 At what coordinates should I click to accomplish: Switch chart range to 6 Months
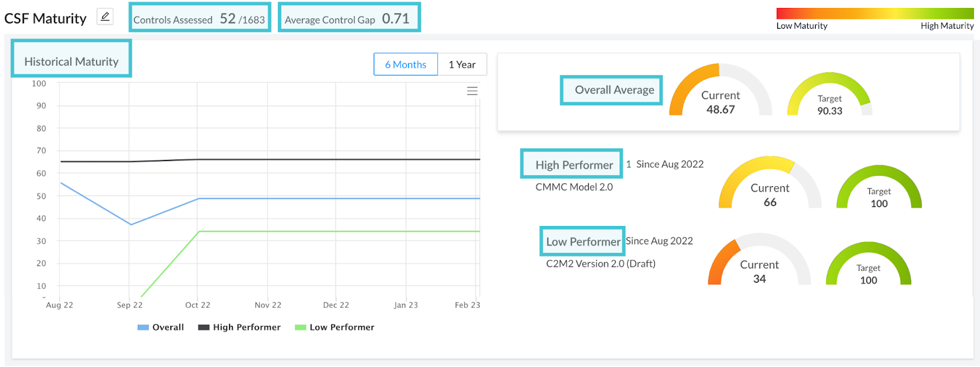pos(405,64)
